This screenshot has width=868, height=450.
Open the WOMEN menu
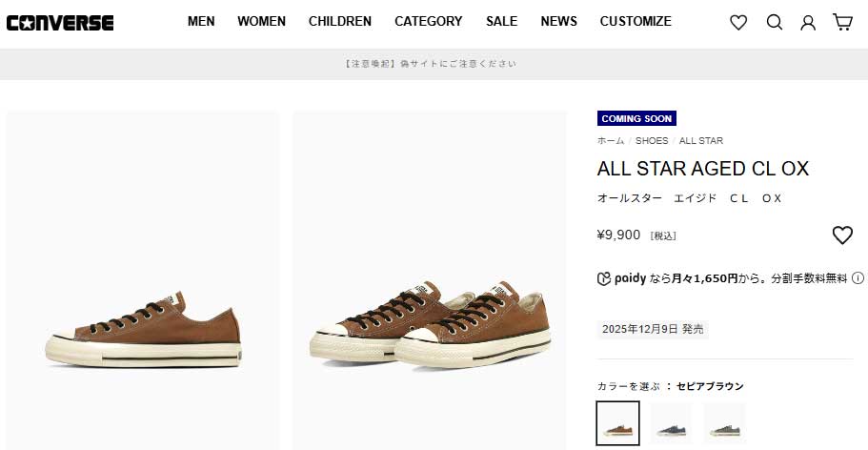pos(261,21)
